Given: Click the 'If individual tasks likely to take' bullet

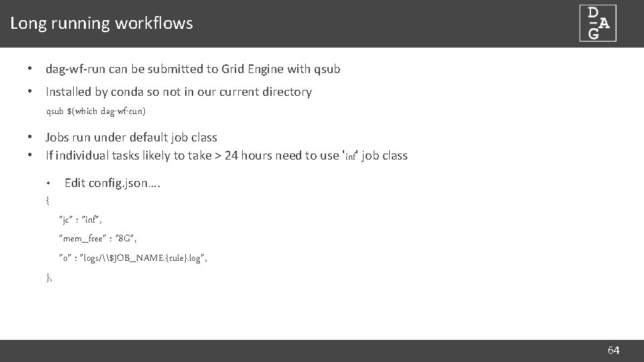Looking at the screenshot, I should (x=226, y=156).
